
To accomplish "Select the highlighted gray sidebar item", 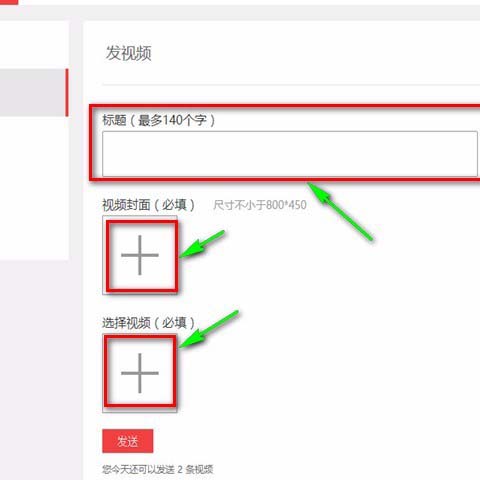I will click(x=33, y=93).
